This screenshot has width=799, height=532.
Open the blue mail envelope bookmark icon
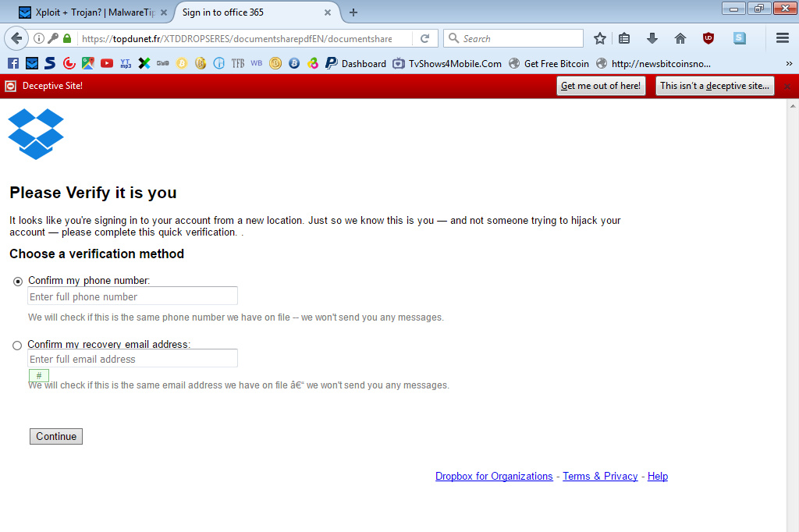[31, 63]
